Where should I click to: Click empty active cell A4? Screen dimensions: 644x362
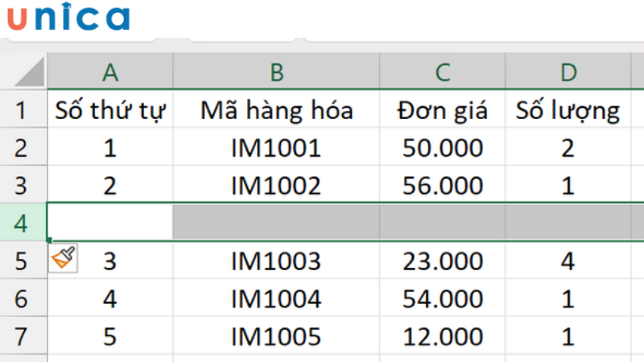110,222
